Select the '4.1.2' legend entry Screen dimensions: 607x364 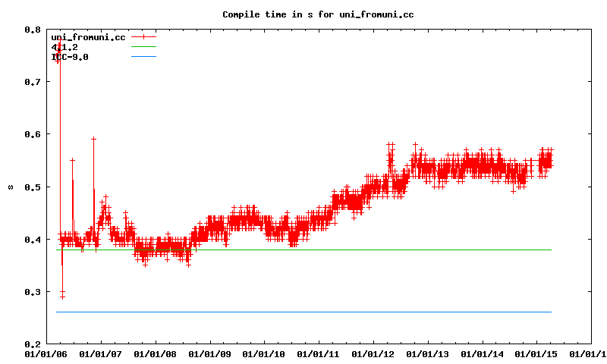click(74, 47)
